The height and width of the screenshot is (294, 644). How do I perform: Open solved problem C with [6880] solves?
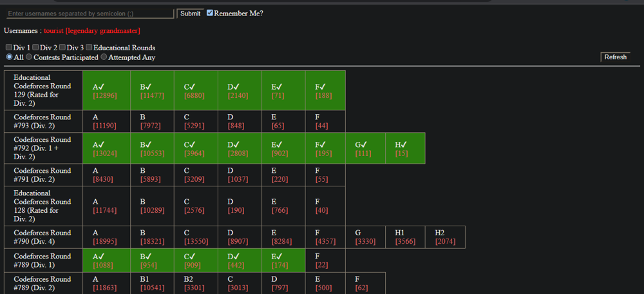coord(196,90)
